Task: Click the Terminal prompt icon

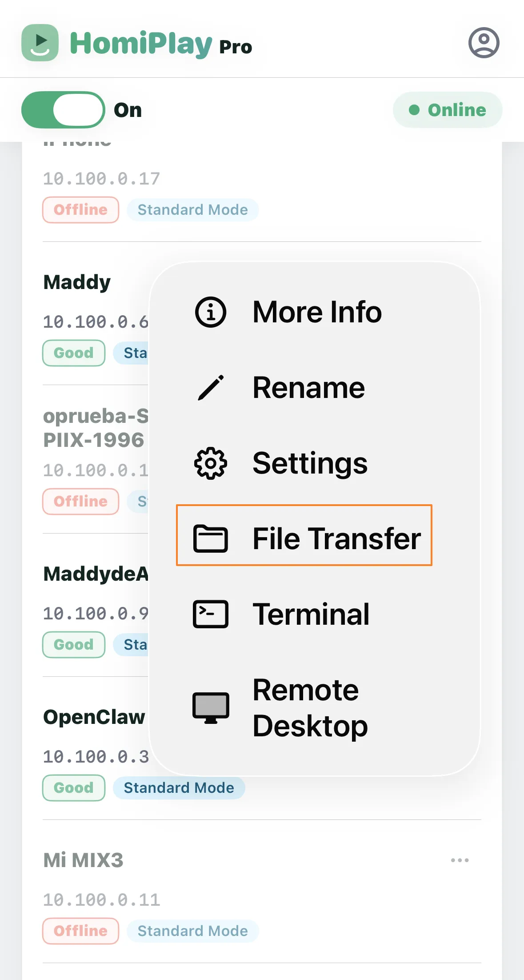Action: tap(211, 614)
